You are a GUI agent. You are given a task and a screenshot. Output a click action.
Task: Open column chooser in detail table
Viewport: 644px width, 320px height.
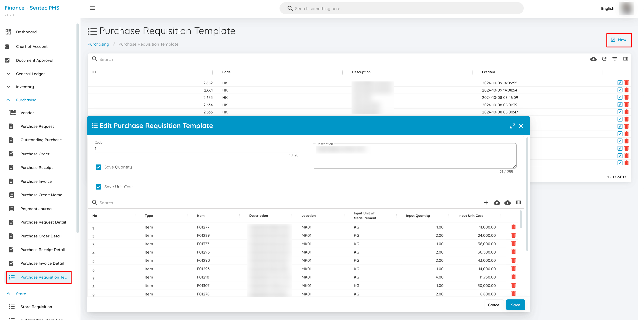point(518,203)
